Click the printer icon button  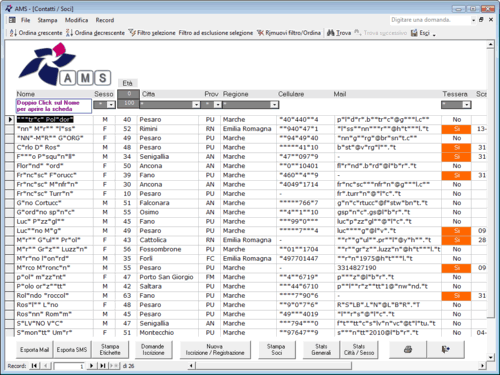click(408, 350)
